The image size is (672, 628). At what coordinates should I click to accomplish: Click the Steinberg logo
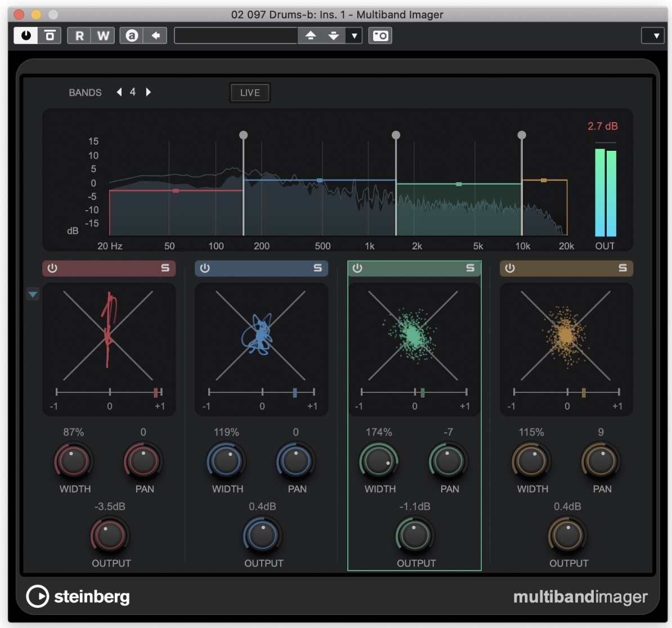[78, 596]
